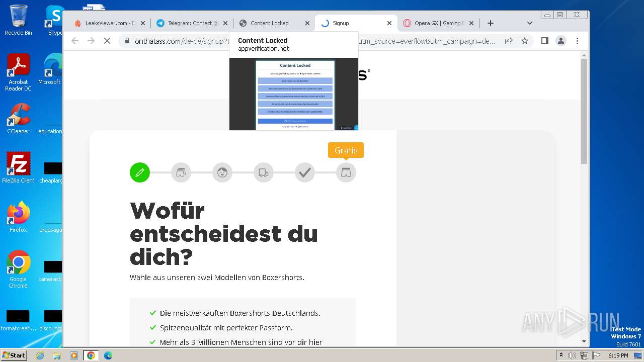
Task: Open Acrobat Reader DC desktop icon
Action: click(18, 73)
